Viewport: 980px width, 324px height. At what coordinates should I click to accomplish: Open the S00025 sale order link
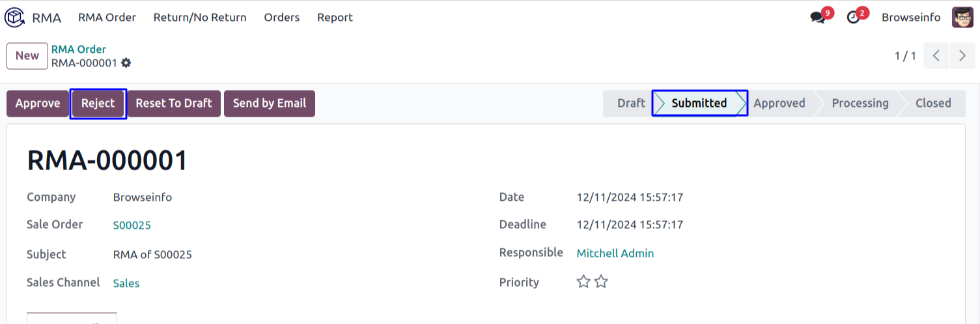coord(132,226)
